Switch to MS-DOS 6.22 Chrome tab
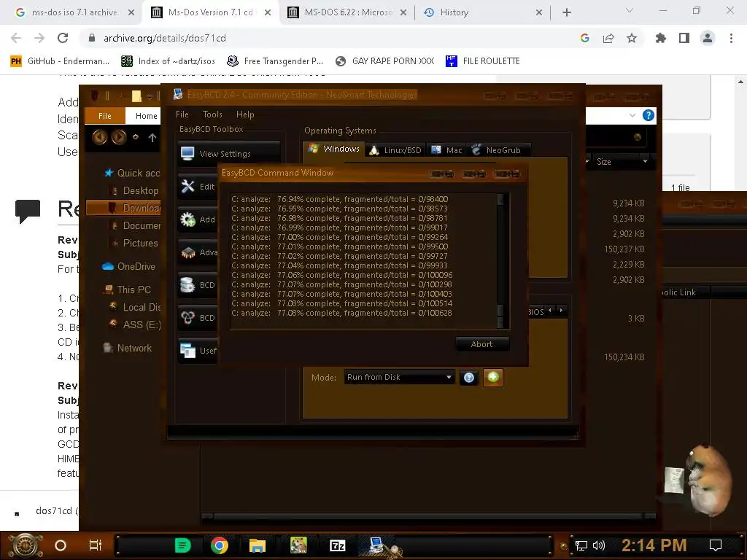Screen dimensions: 747x560 [x=347, y=12]
